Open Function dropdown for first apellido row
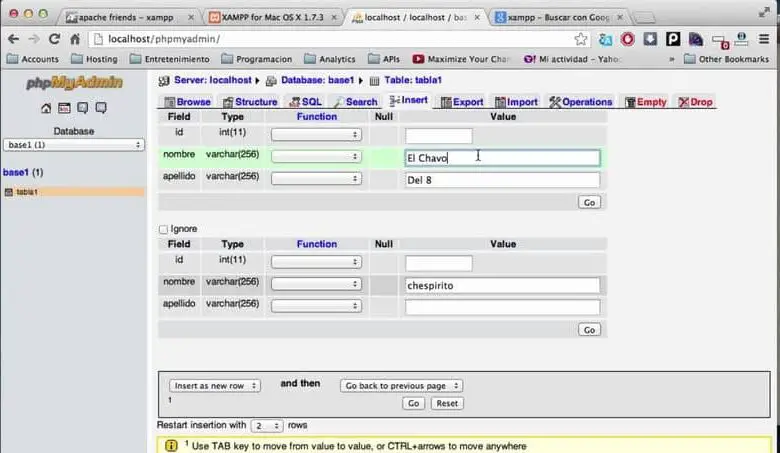 point(316,179)
